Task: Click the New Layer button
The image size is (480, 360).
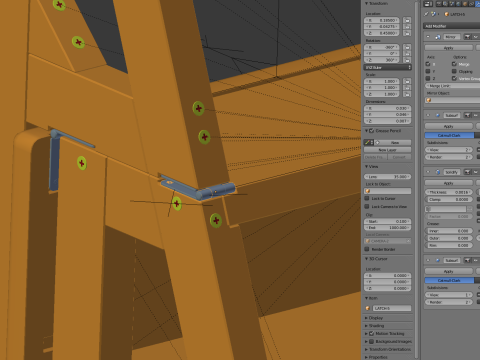Action: pos(387,150)
